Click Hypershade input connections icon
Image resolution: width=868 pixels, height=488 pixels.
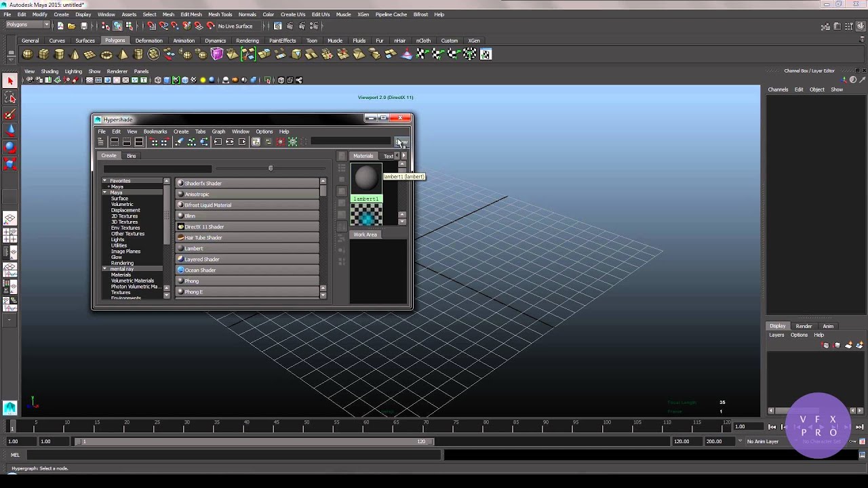[x=218, y=142]
